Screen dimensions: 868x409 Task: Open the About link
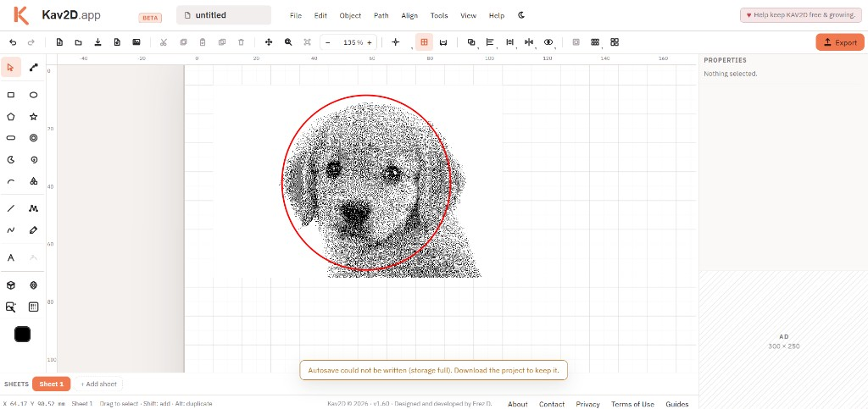[x=518, y=404]
